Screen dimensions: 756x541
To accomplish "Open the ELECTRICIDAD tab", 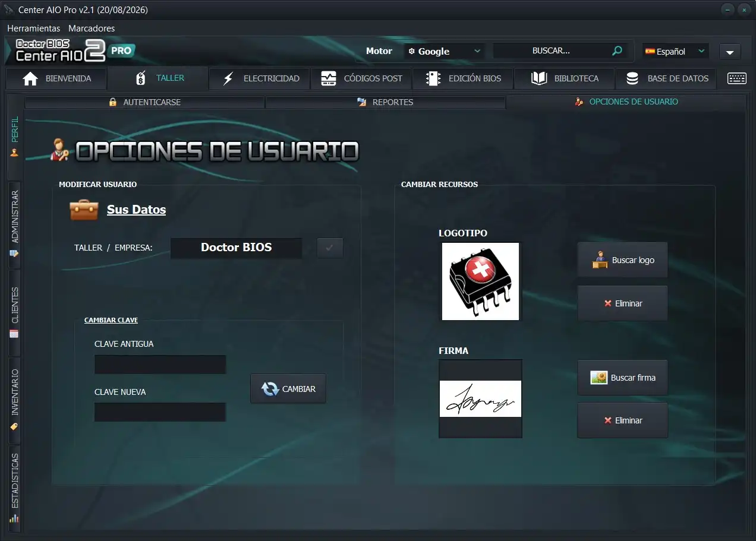I will pos(259,78).
